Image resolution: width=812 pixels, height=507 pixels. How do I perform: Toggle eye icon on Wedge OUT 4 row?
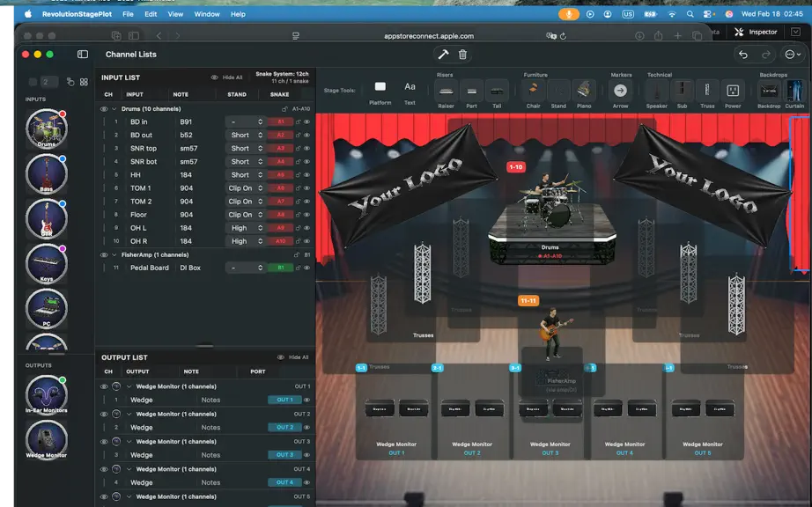coord(307,482)
